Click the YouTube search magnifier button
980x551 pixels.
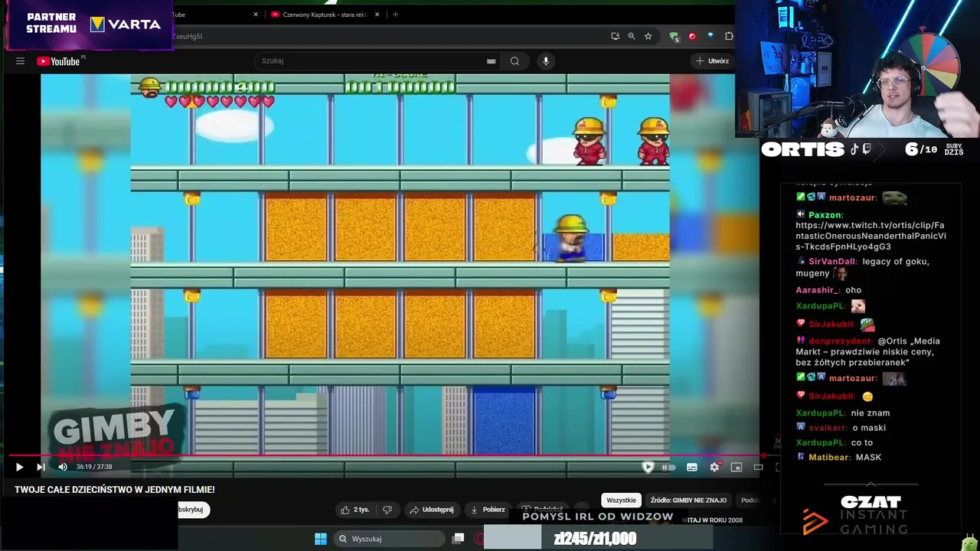point(514,61)
